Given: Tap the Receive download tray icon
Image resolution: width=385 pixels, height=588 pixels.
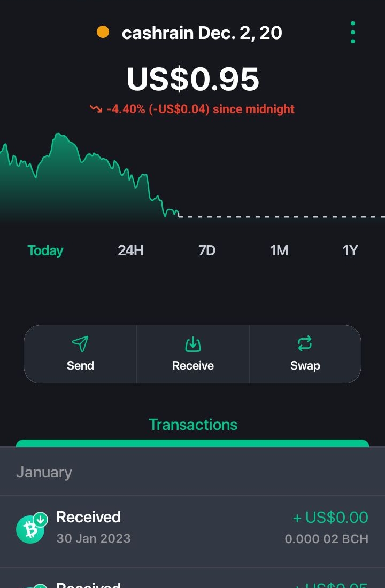Looking at the screenshot, I should (x=192, y=344).
